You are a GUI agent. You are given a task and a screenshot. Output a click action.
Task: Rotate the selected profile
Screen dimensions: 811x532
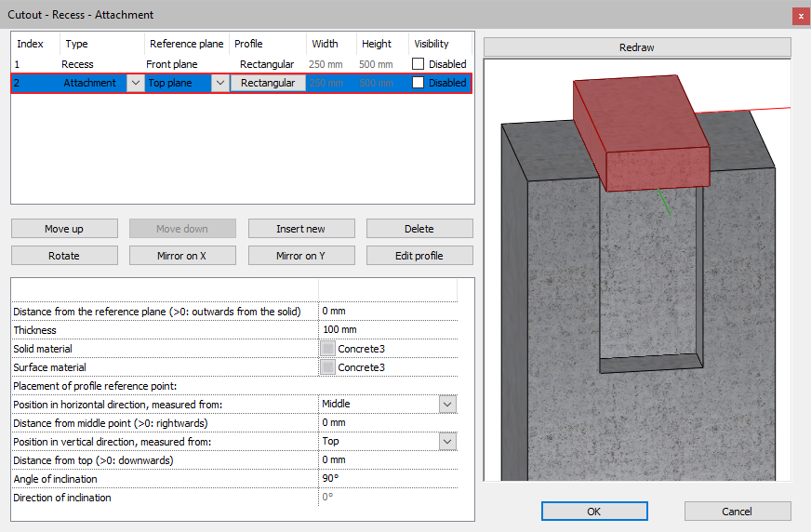(x=64, y=256)
